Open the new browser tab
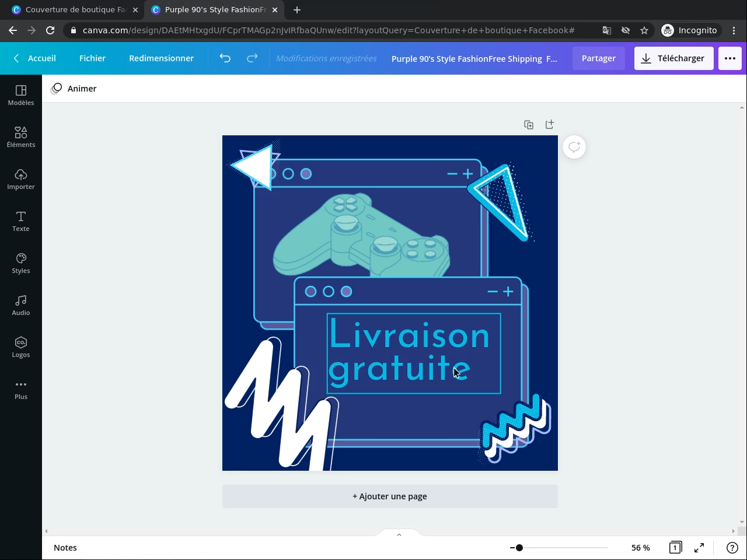 point(297,10)
